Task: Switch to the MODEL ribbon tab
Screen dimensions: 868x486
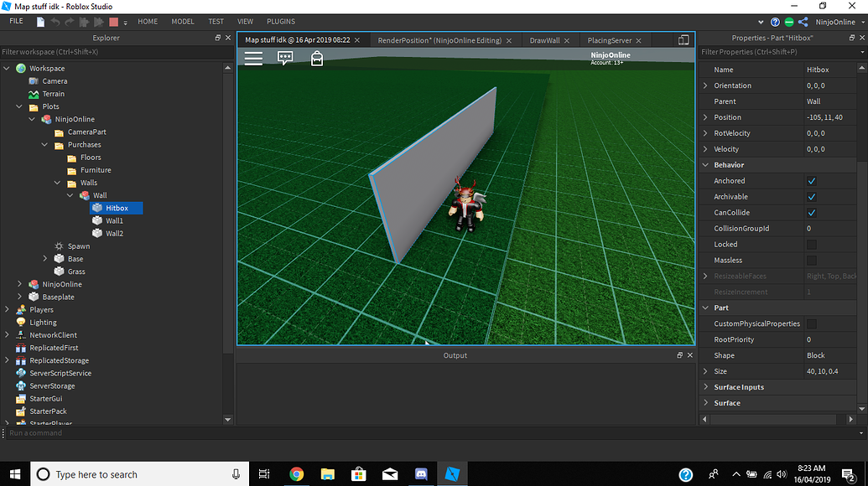Action: [x=182, y=21]
